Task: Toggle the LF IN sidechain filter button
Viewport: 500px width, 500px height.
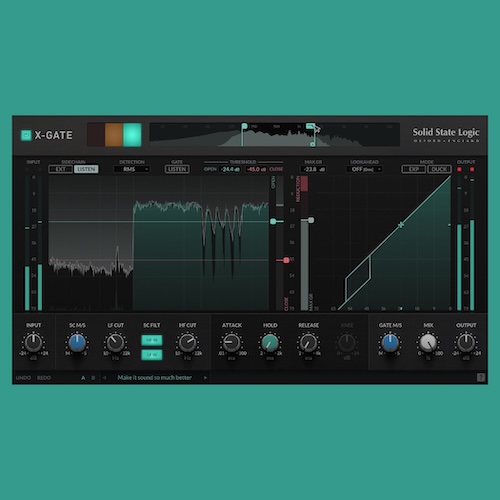Action: coord(152,355)
